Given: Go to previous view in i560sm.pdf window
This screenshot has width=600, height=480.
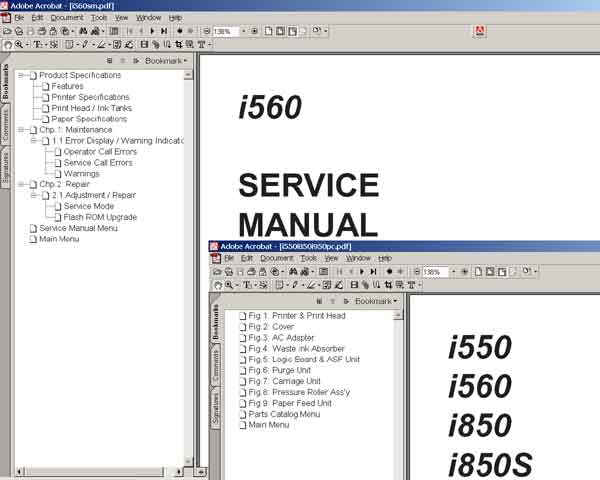Looking at the screenshot, I should [x=179, y=31].
